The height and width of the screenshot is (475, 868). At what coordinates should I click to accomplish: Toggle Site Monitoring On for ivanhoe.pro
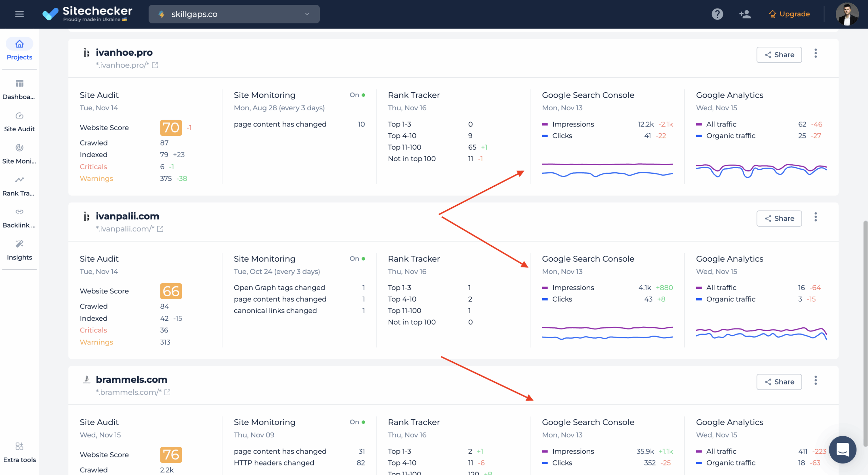click(357, 95)
